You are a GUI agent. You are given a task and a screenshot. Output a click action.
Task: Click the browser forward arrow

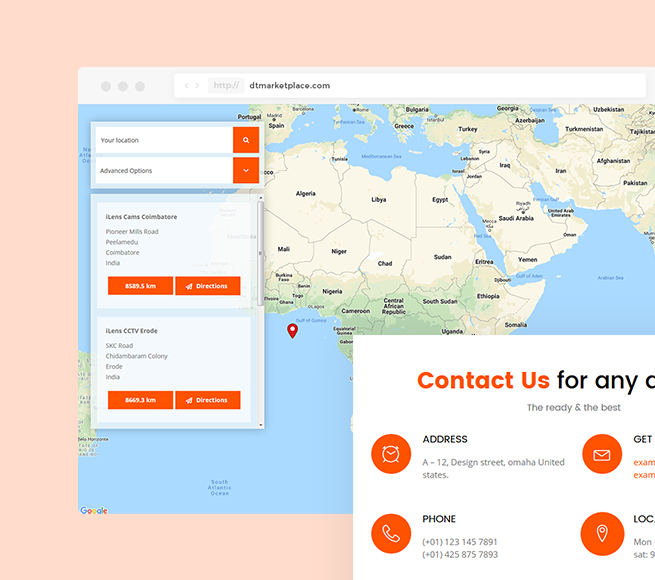point(197,86)
